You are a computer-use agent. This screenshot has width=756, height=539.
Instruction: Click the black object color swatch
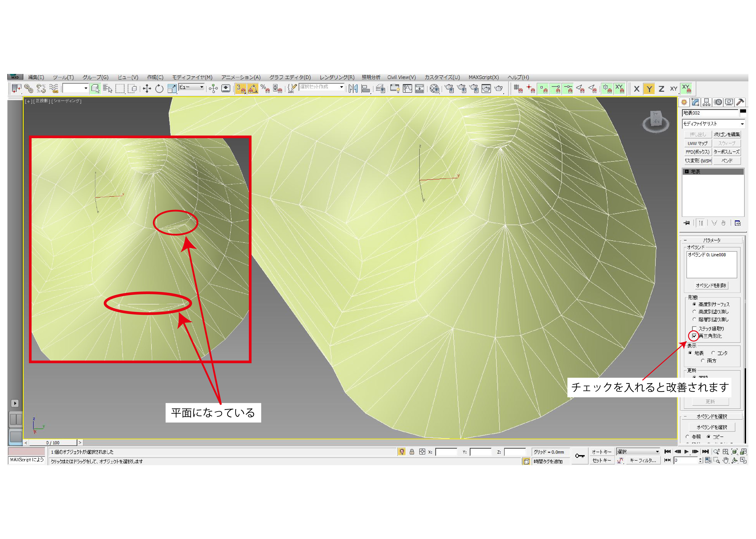click(x=743, y=112)
